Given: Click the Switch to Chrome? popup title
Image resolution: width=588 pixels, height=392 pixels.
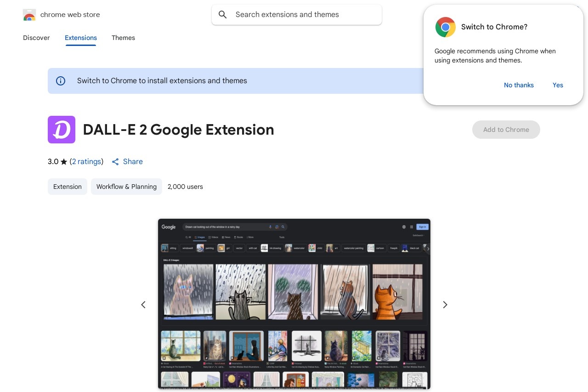Looking at the screenshot, I should [494, 27].
